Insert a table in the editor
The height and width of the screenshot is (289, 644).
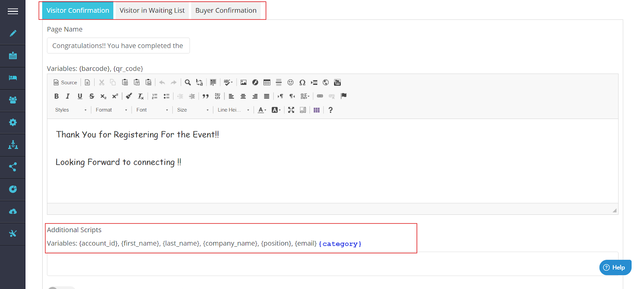click(267, 82)
